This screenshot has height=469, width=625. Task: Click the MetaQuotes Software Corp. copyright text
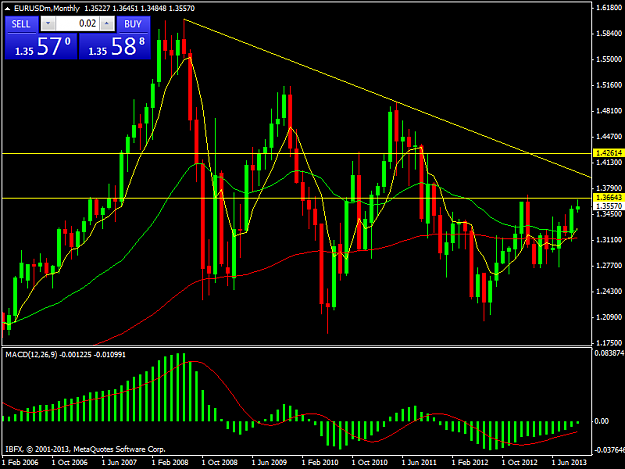tap(119, 449)
